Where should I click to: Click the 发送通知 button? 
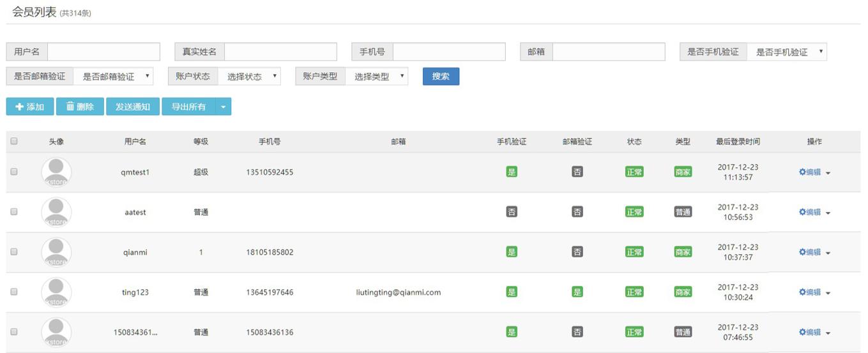pyautogui.click(x=133, y=107)
